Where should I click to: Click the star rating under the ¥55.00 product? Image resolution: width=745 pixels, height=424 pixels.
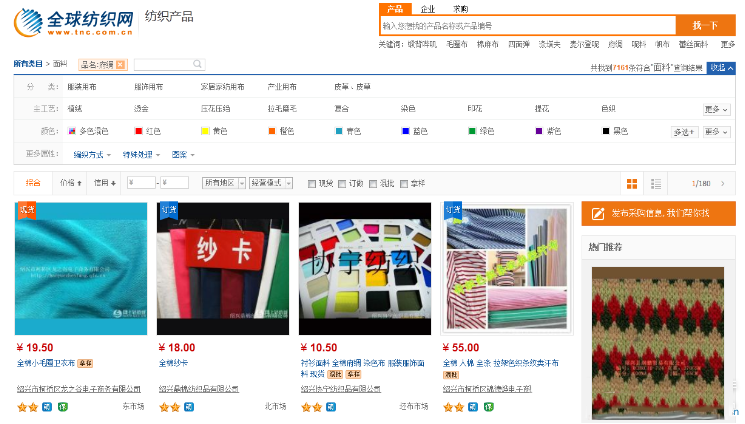(454, 407)
